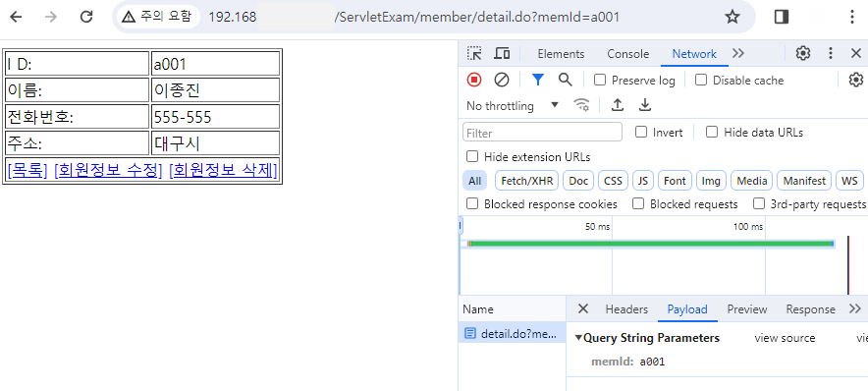Go forward with the browser forward arrow
The height and width of the screenshot is (391, 868).
pos(51,17)
